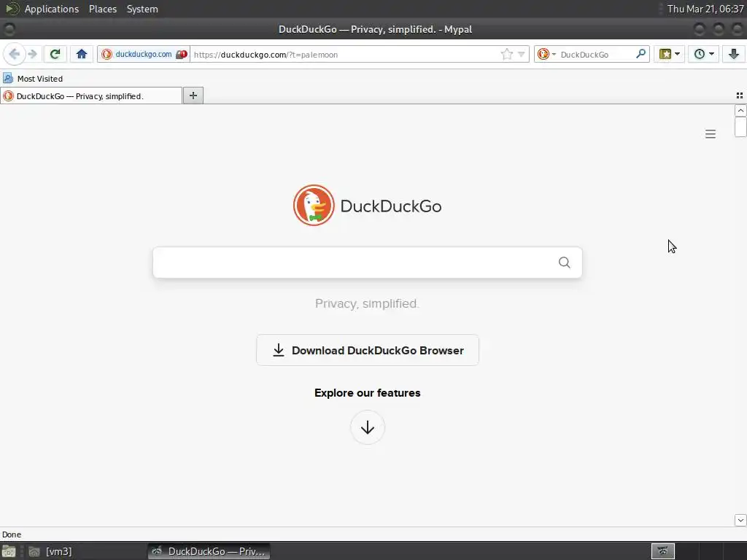Click the circular down arrow under features
Image resolution: width=747 pixels, height=560 pixels.
click(x=368, y=427)
